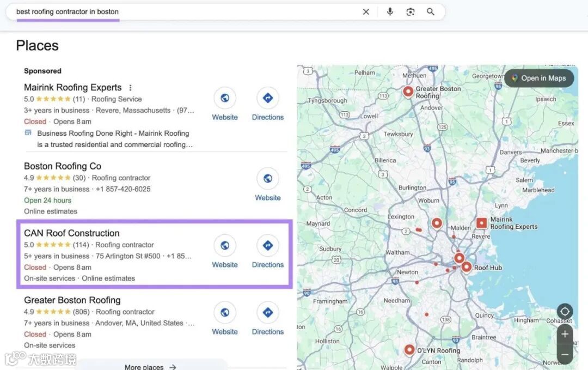Image resolution: width=588 pixels, height=370 pixels.
Task: Open Website globe icon for Mairink Roofing Experts
Action: (x=225, y=98)
